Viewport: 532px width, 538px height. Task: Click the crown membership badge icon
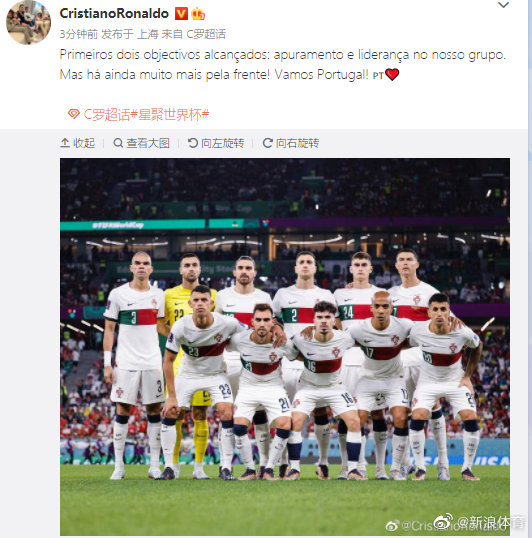pos(198,14)
